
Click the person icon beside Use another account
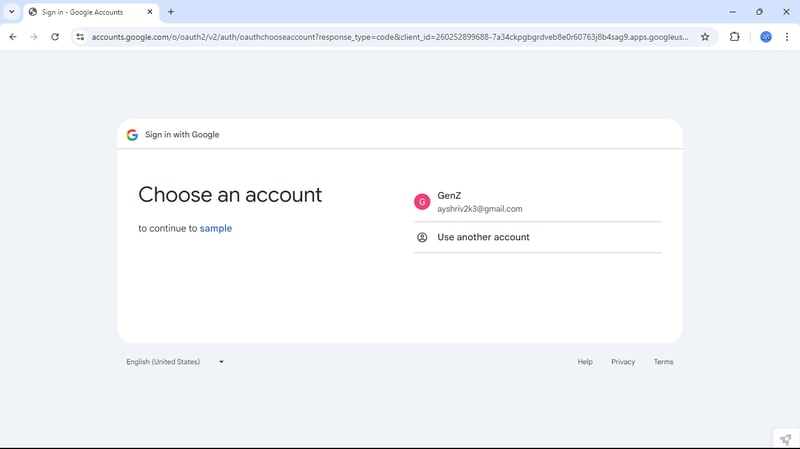(x=422, y=237)
